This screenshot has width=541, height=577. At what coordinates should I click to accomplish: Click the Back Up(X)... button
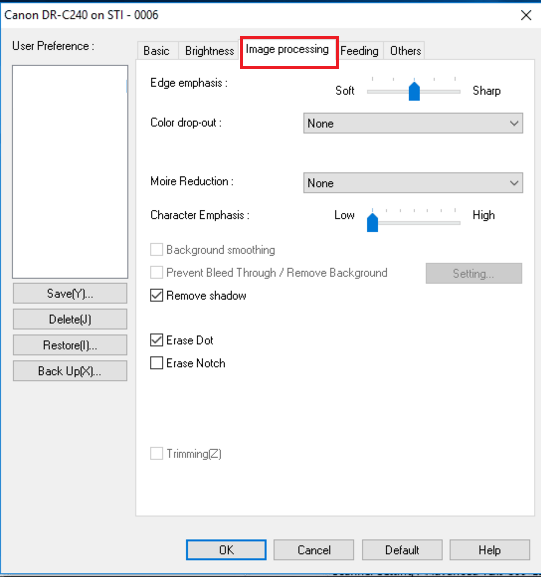tap(70, 371)
